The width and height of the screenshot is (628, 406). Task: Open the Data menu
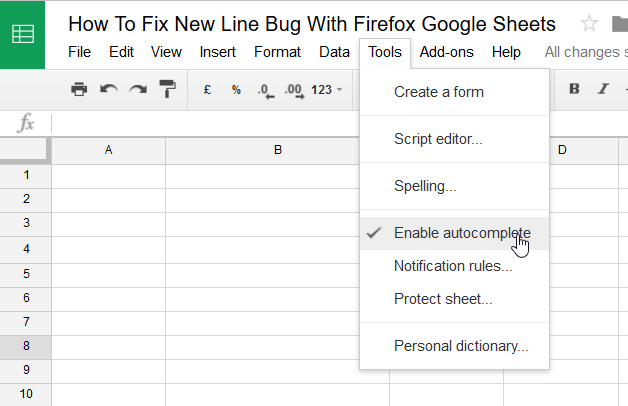(x=334, y=52)
